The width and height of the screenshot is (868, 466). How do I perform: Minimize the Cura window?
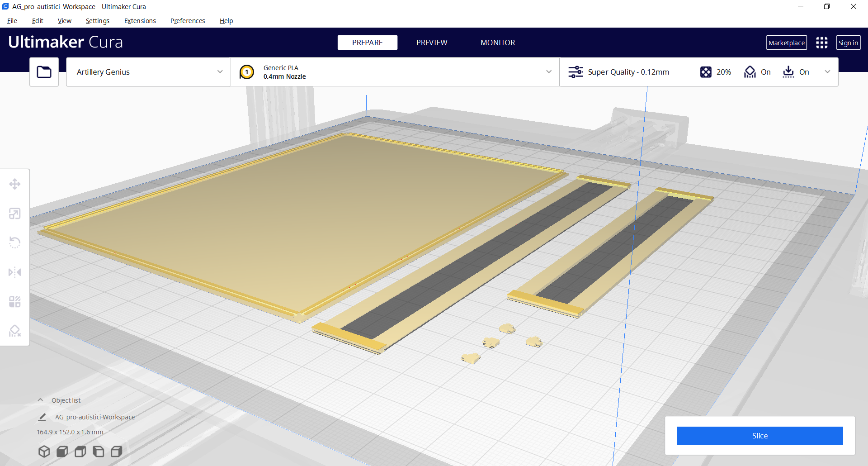[801, 6]
